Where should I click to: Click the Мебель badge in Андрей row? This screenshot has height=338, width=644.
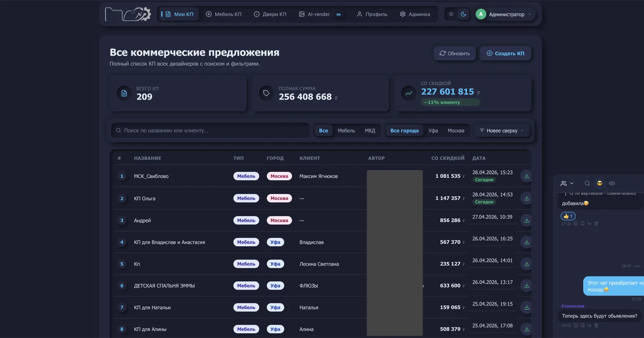click(x=246, y=221)
